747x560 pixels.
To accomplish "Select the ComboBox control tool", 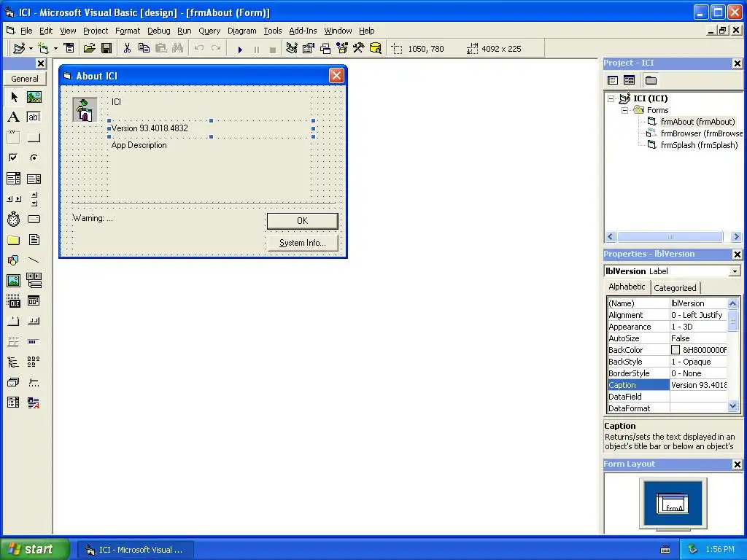I will coord(14,179).
